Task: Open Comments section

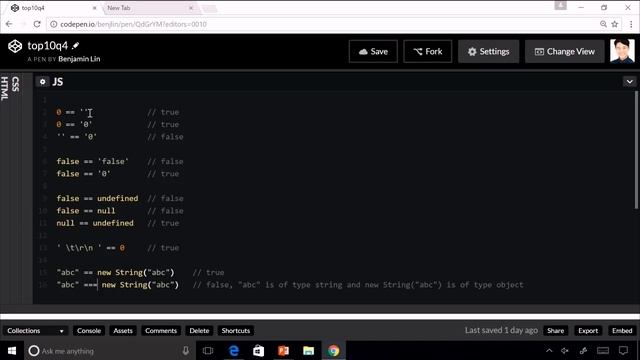Action: click(161, 331)
